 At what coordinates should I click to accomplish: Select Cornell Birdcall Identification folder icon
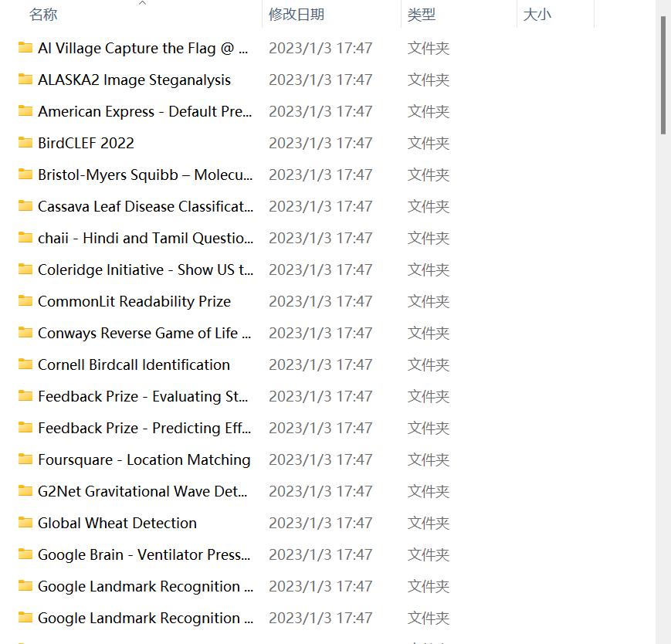(x=25, y=364)
